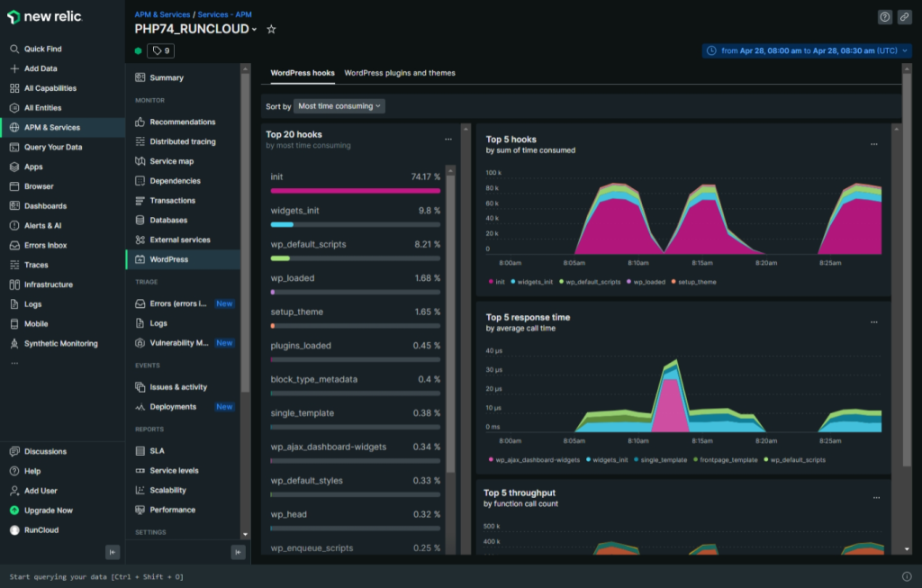The image size is (922, 588).
Task: Open the Top 5 response time options menu
Action: point(873,322)
